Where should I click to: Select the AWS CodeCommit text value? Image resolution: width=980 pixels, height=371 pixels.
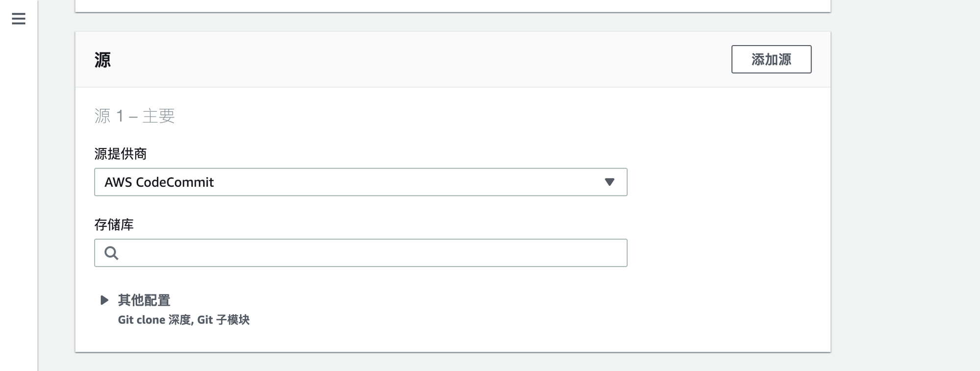pyautogui.click(x=159, y=182)
